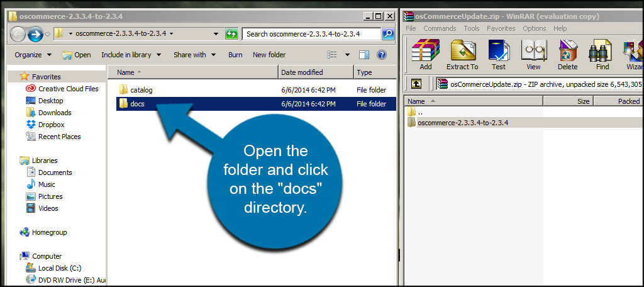The image size is (644, 287).
Task: Open WinRAR Help menu
Action: (560, 28)
